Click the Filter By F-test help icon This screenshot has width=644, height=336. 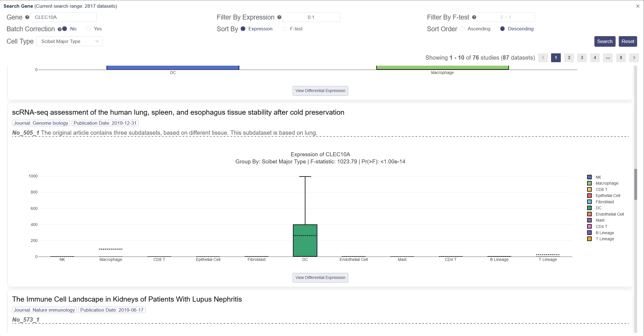[474, 17]
